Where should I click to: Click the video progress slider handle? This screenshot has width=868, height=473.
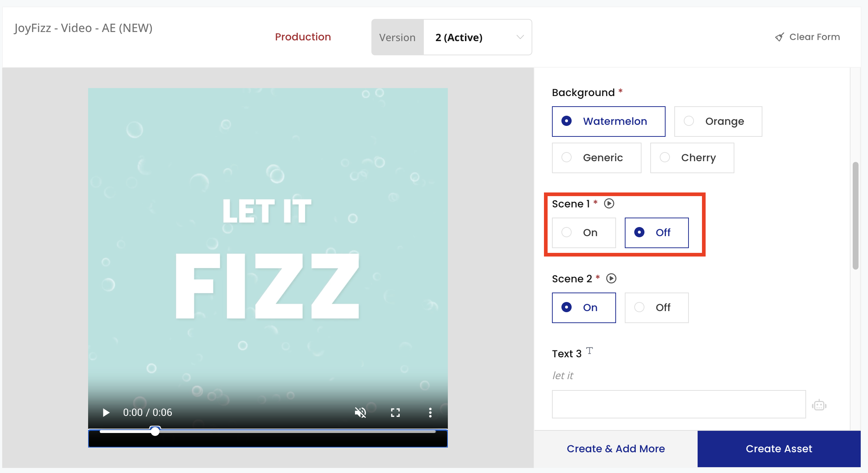tap(155, 432)
